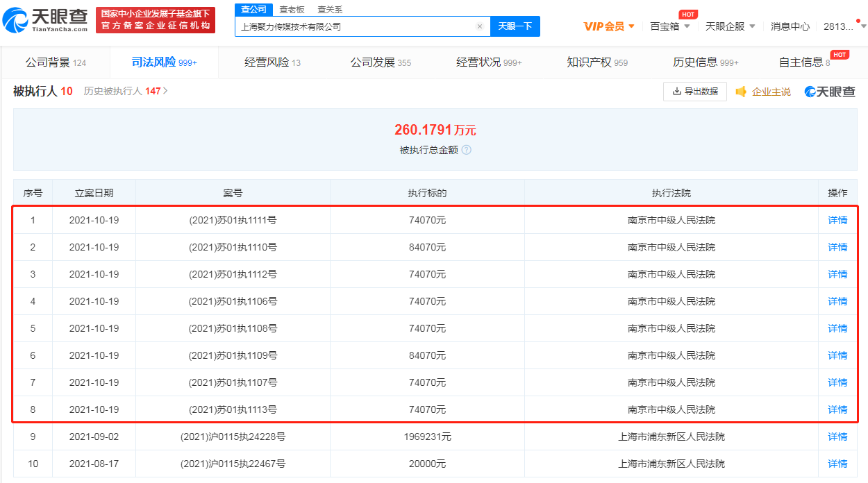Open 详情 for case (2021)沪0115执24228号
868x483 pixels.
tap(837, 437)
